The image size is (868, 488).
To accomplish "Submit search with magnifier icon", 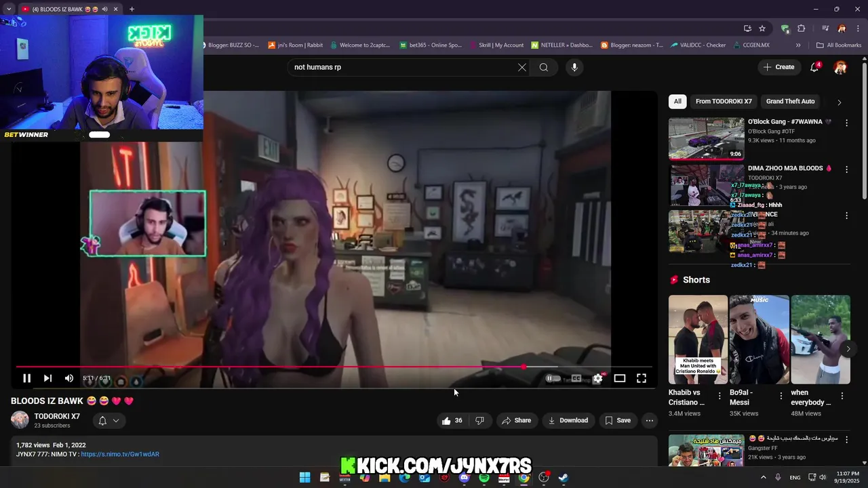I will 544,67.
